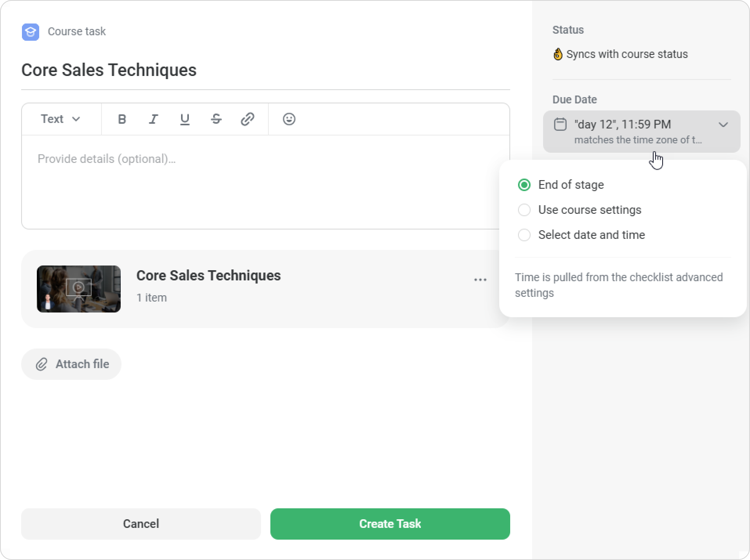Open the emoji picker
The image size is (750, 560).
[289, 119]
